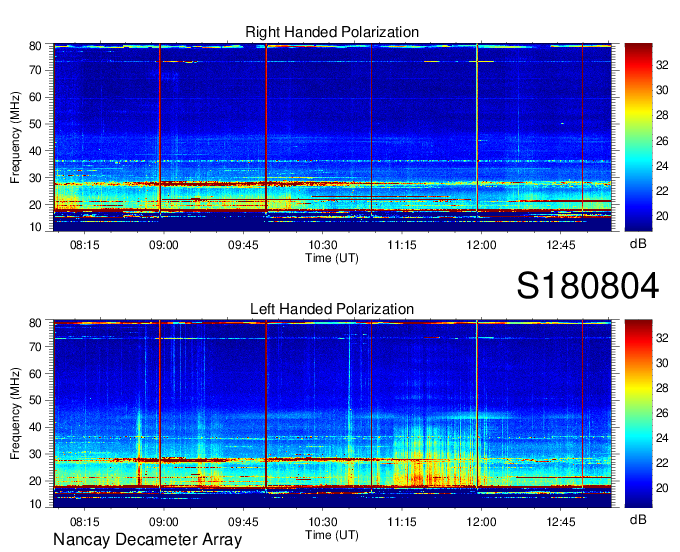Click 09:45 time tick on Right Handed plot
Image resolution: width=680 pixels, height=552 pixels.
pos(243,245)
